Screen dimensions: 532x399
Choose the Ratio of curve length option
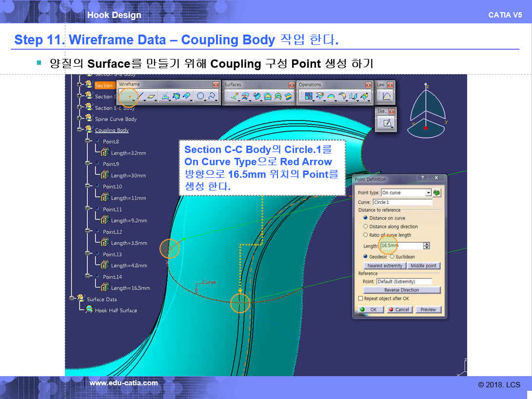click(x=366, y=235)
